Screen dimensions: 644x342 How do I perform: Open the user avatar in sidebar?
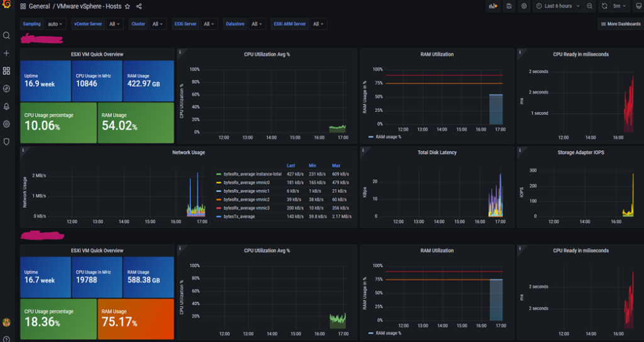(6, 323)
